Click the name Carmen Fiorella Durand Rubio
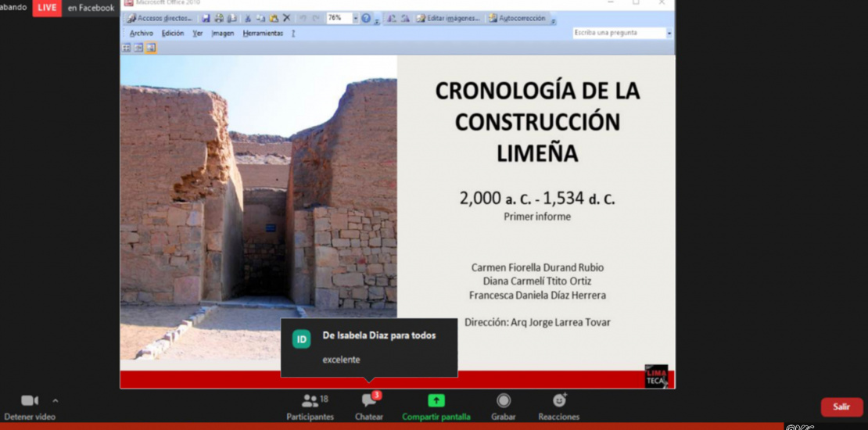This screenshot has width=868, height=430. (537, 268)
